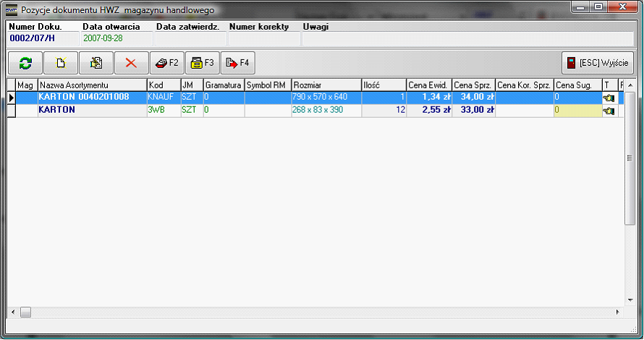Click the edit document toolbar button
Viewport: 644px width, 340px height.
[x=96, y=63]
